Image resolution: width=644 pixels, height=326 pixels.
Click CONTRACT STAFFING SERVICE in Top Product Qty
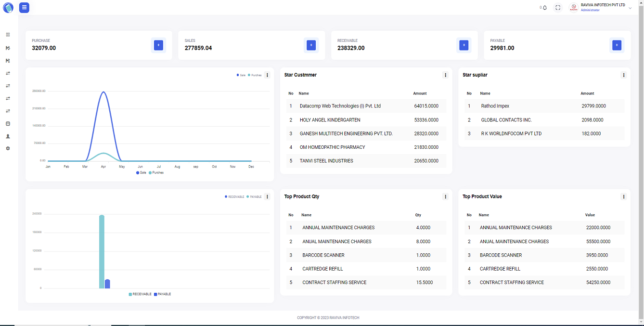point(335,283)
